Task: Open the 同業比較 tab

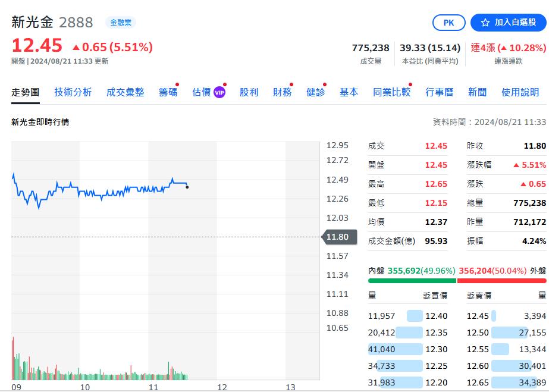Action: [392, 92]
